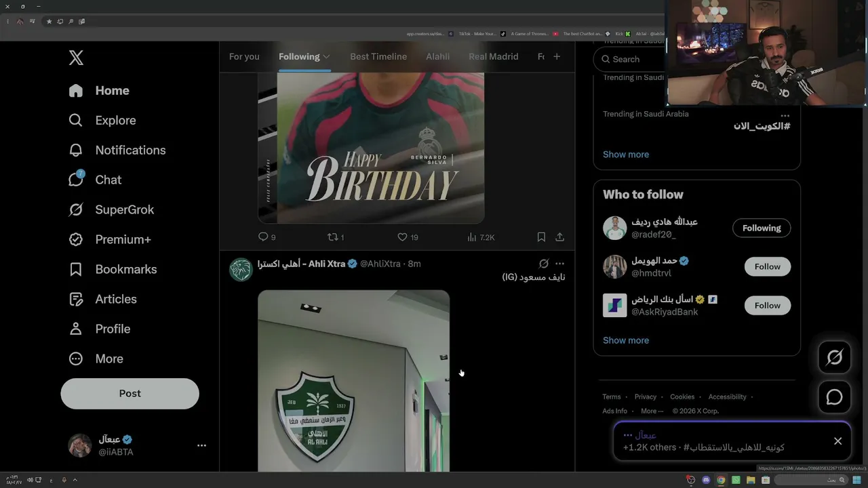Open Notifications in the sidebar
This screenshot has width=868, height=488.
click(x=117, y=150)
